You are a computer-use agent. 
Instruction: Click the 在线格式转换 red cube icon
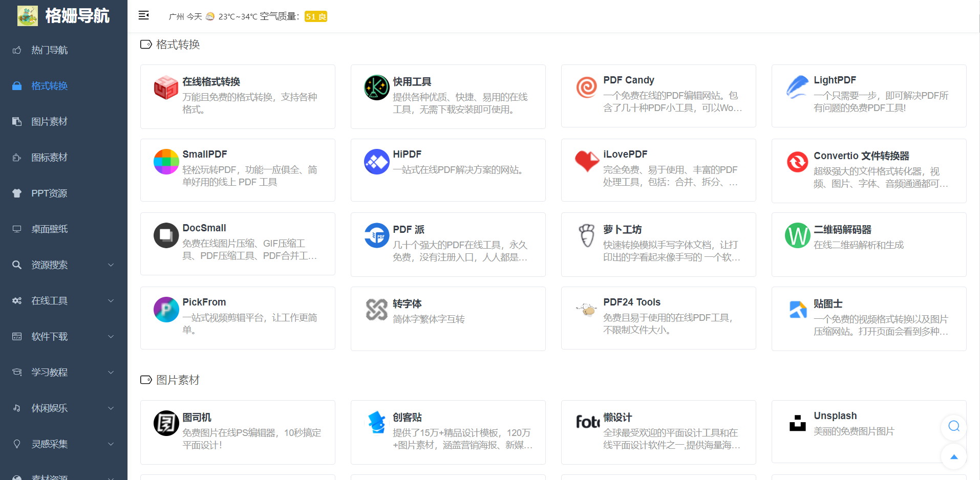tap(166, 88)
